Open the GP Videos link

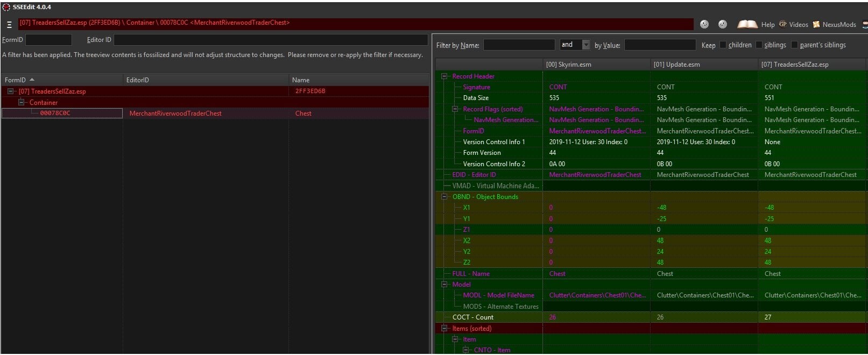[793, 24]
